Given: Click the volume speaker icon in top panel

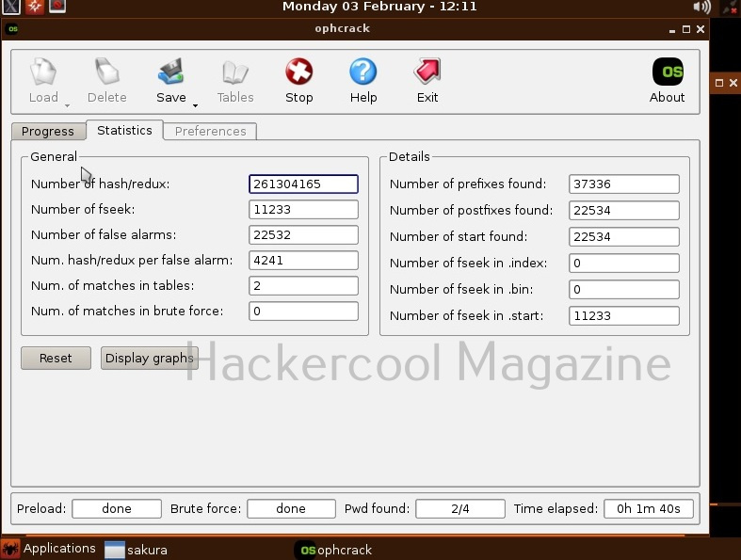Looking at the screenshot, I should click(701, 7).
